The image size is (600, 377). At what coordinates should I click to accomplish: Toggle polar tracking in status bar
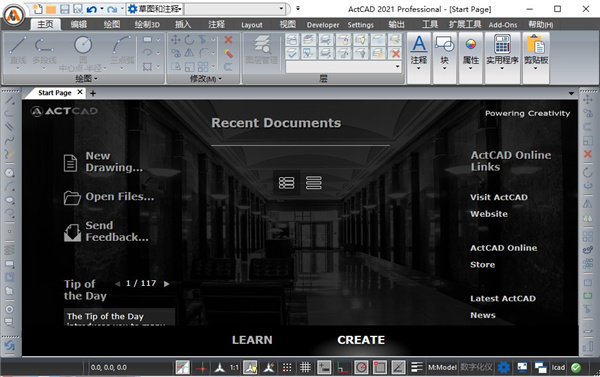pyautogui.click(x=361, y=367)
